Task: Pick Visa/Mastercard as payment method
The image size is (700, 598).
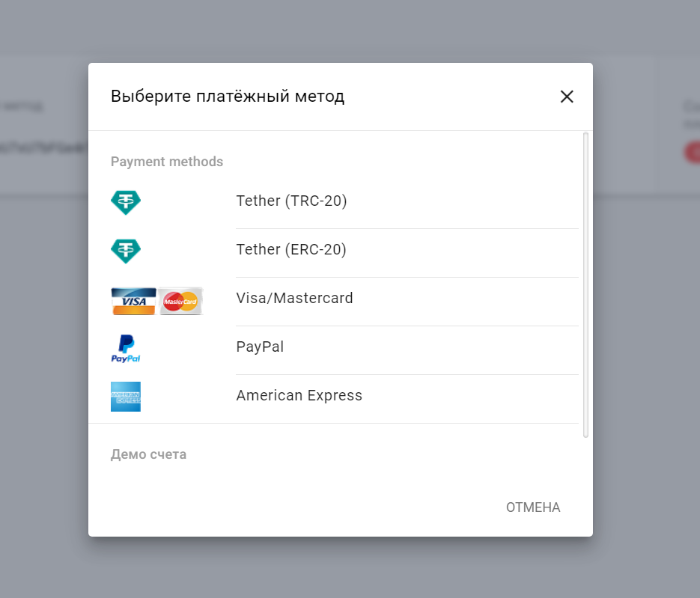Action: [294, 299]
